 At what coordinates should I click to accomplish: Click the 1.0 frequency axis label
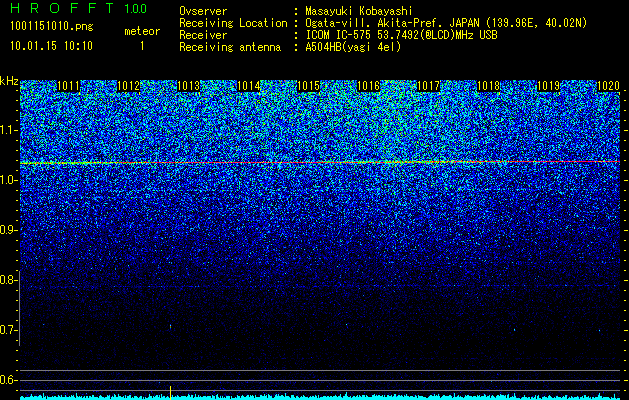(x=8, y=180)
